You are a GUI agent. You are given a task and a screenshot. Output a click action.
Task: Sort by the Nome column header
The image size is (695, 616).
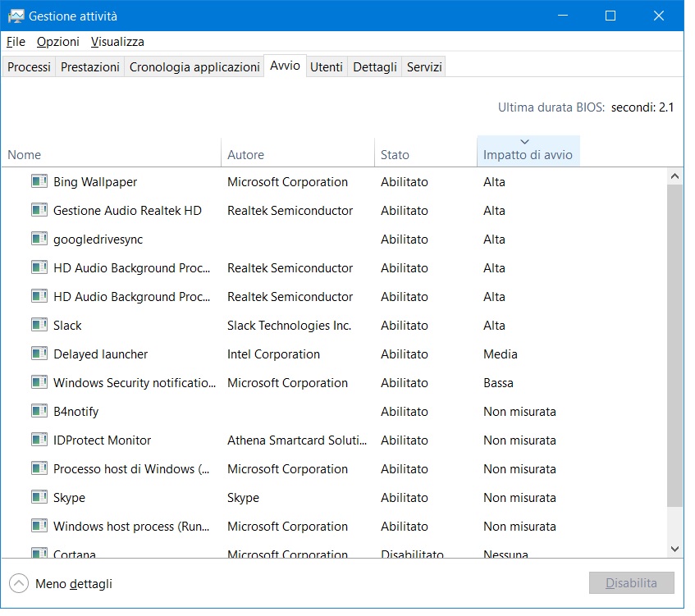(x=111, y=153)
